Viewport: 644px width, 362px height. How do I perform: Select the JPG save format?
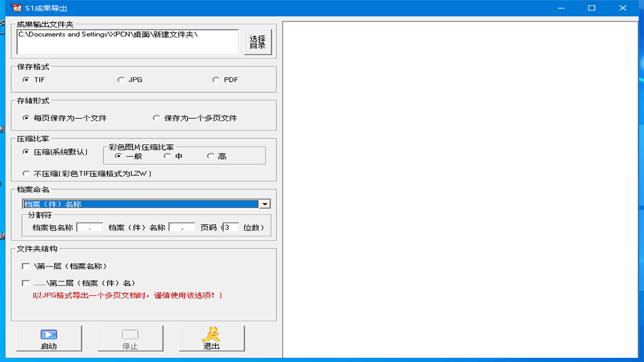(x=121, y=80)
